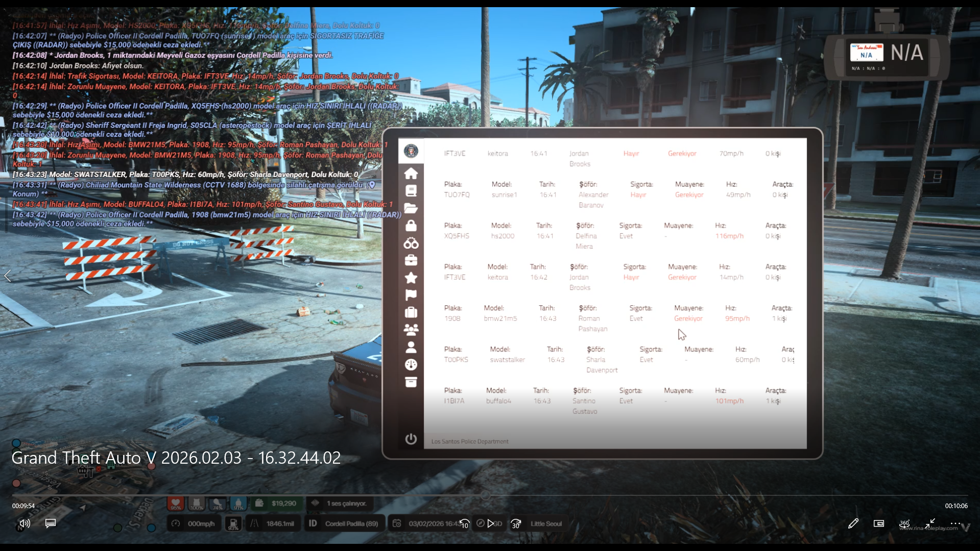Open the folder icon in the tablet sidebar
The width and height of the screenshot is (980, 551).
(411, 208)
